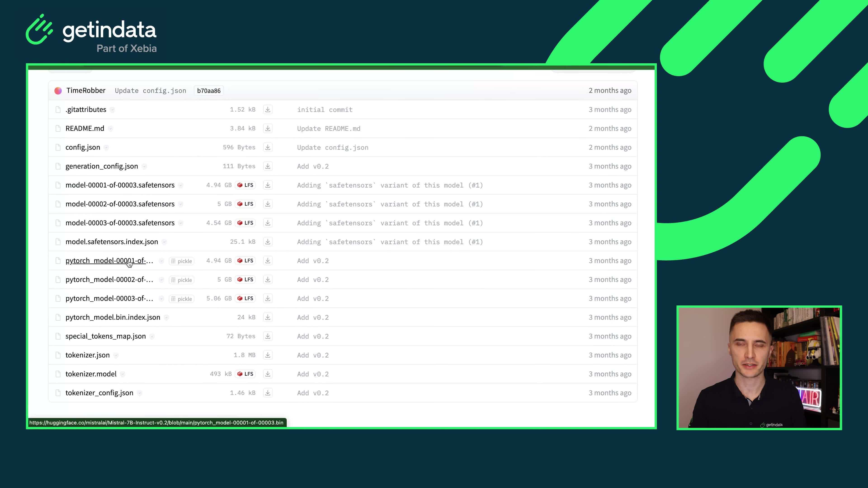Download generation_config.json file
868x488 pixels.
point(268,166)
